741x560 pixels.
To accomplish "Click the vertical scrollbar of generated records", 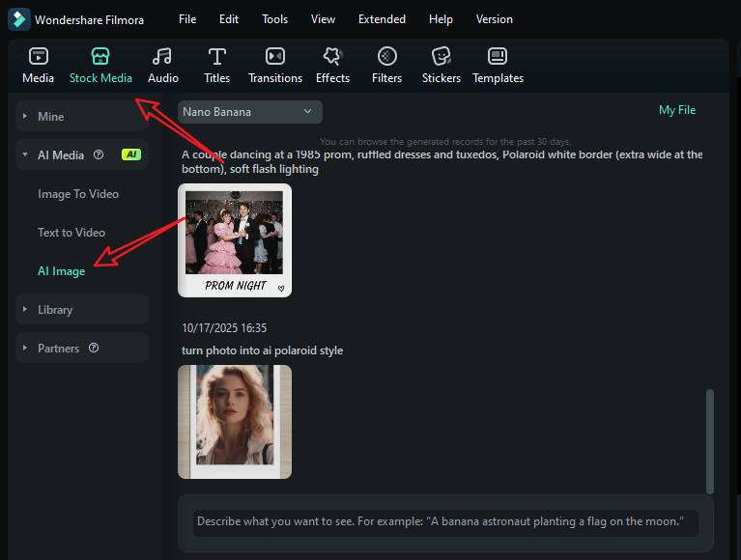I will coord(710,441).
